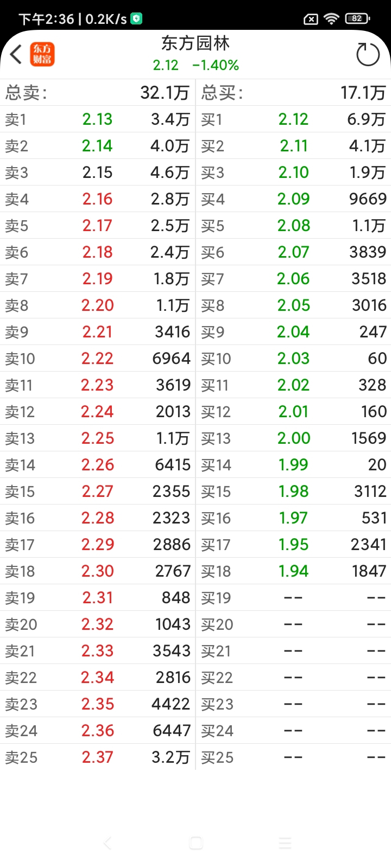Tap the 卖12 volume 2013
Screen dimensions: 391x868
tap(173, 412)
